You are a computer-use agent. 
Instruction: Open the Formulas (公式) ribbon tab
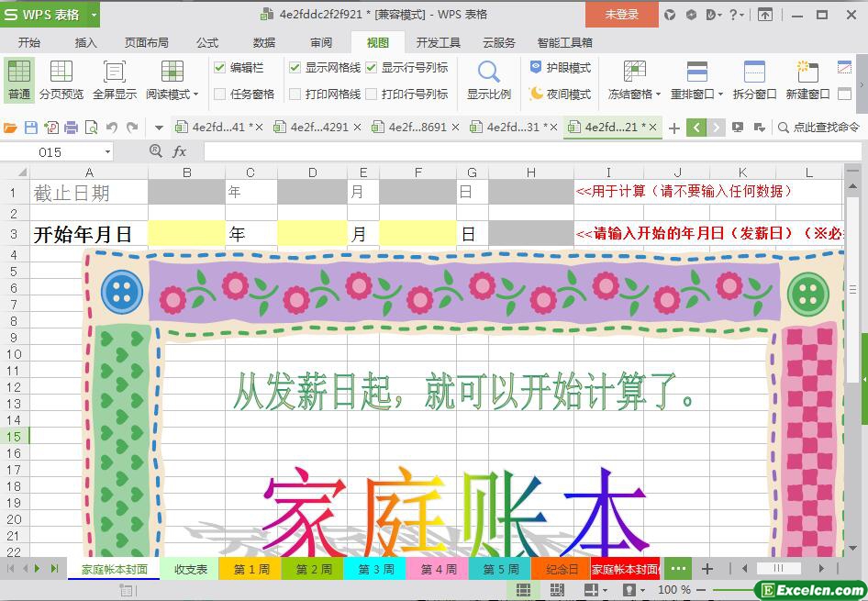[207, 42]
